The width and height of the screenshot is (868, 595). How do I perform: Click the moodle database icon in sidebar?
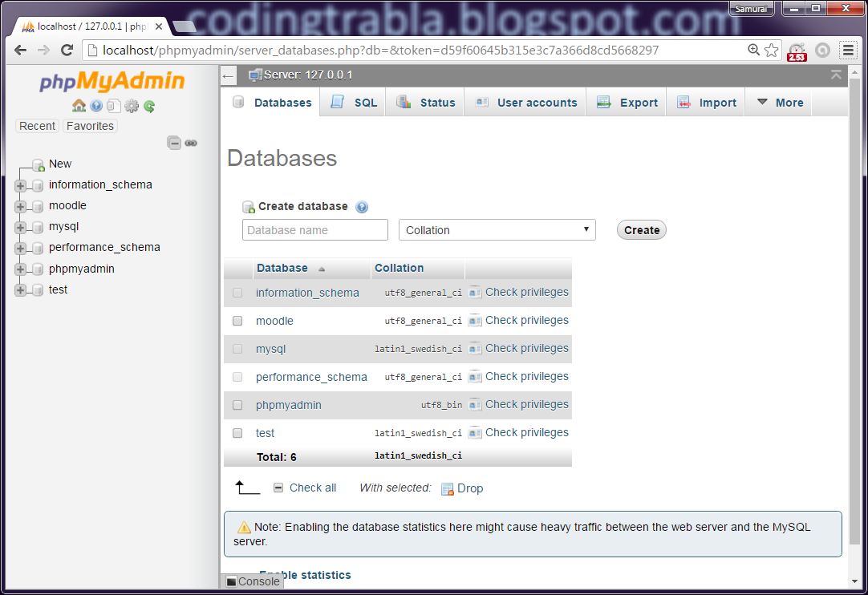[x=38, y=206]
